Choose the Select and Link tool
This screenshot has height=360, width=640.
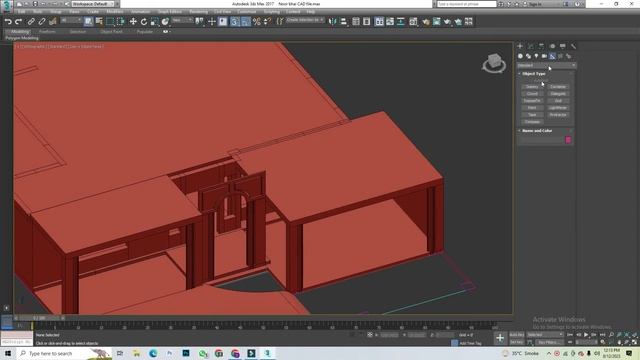pyautogui.click(x=31, y=22)
